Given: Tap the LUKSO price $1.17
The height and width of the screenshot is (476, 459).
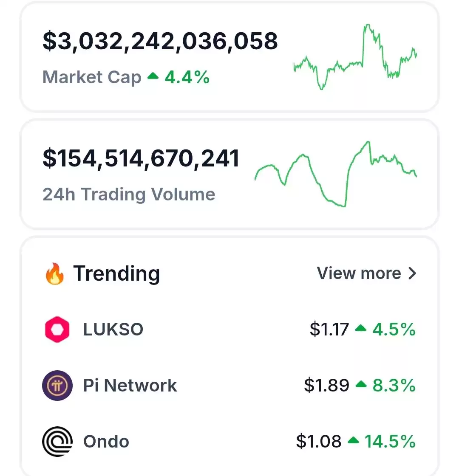Looking at the screenshot, I should tap(329, 330).
